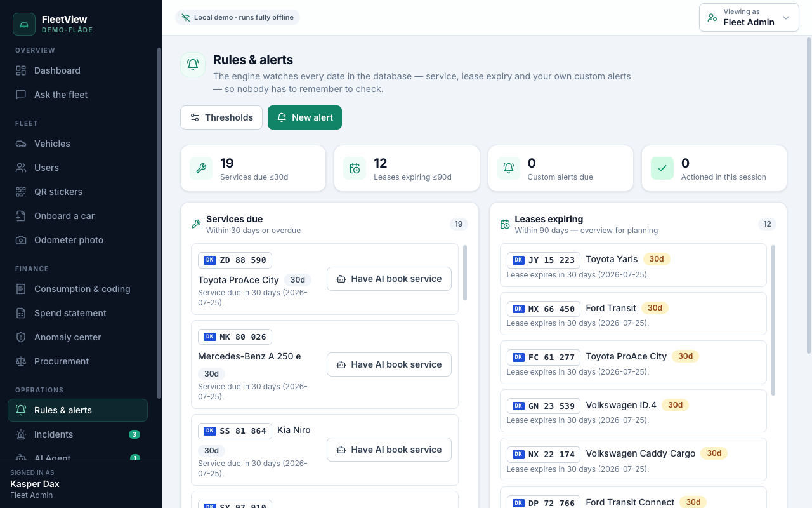Click the Services due count badge 19
The height and width of the screenshot is (508, 812).
click(x=459, y=224)
